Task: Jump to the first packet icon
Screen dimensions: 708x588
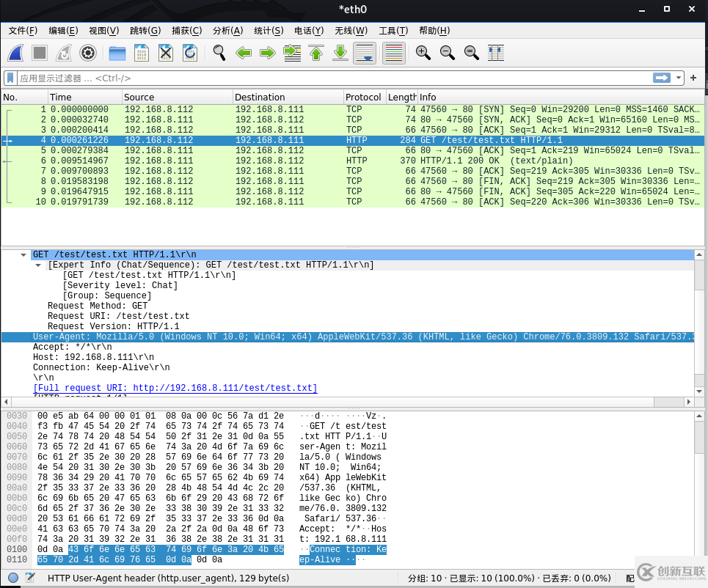Action: [x=316, y=53]
